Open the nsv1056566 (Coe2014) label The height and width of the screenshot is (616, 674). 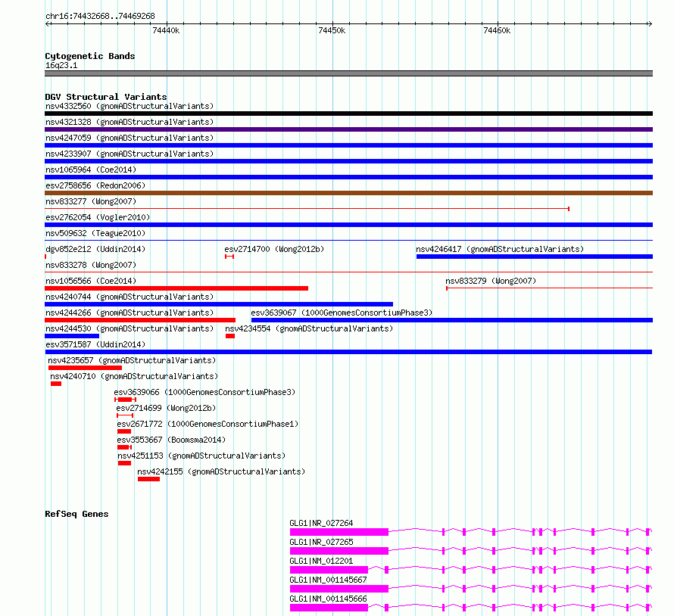pyautogui.click(x=91, y=281)
